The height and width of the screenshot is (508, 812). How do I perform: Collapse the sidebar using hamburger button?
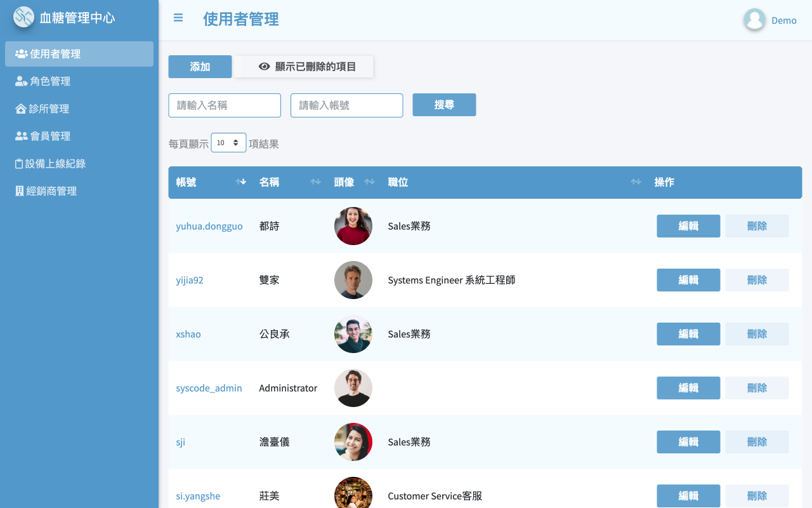tap(178, 18)
